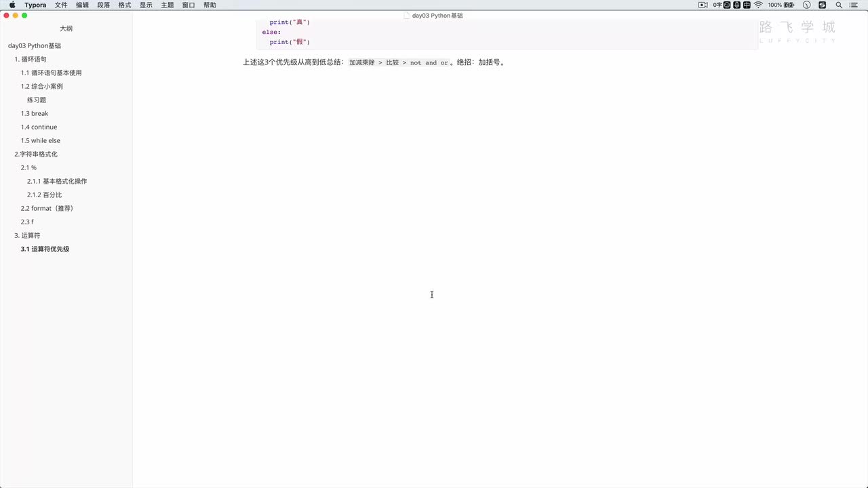Open the Apple menu
Screen dimensions: 868x488
pos(12,5)
